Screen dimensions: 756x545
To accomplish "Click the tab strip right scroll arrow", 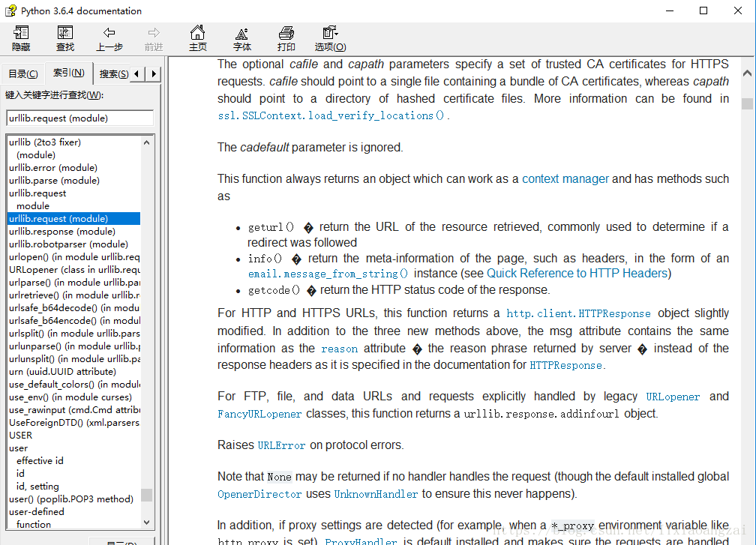I will [153, 73].
